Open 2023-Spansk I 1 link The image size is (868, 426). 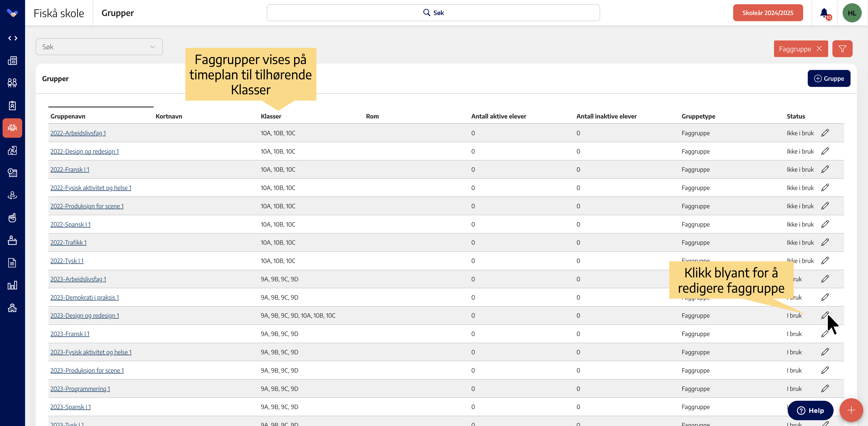click(70, 407)
